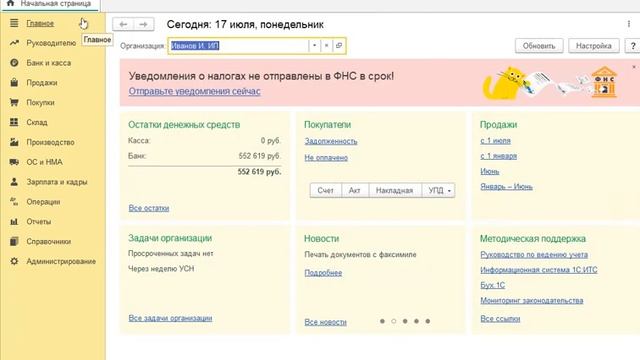Click the Обновить button
The image size is (640, 360).
(x=539, y=46)
